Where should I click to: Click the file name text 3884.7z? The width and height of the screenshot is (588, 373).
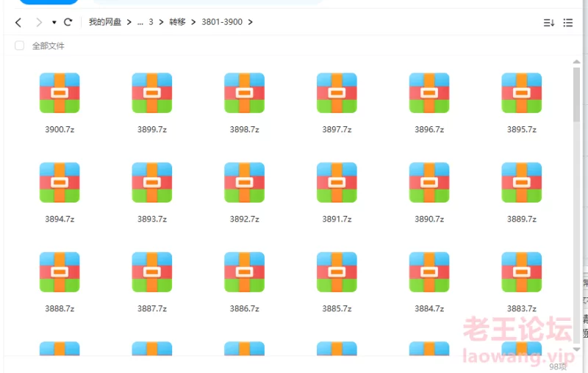point(429,308)
